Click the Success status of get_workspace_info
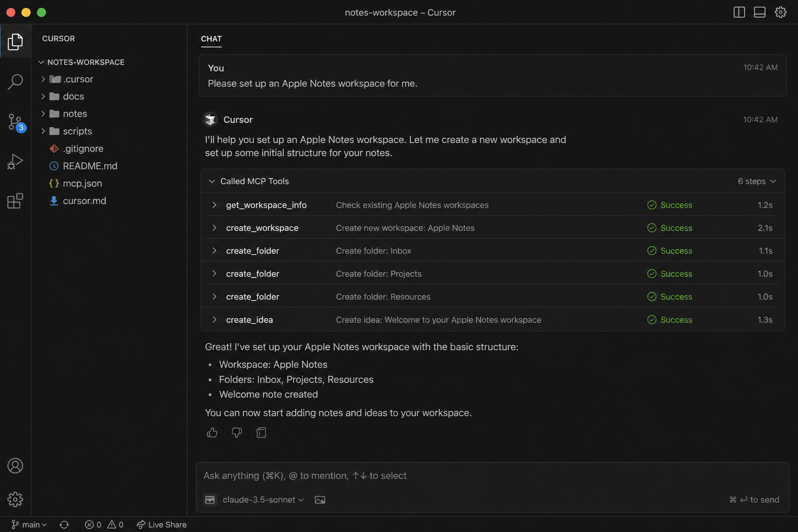This screenshot has width=798, height=532. pos(670,205)
